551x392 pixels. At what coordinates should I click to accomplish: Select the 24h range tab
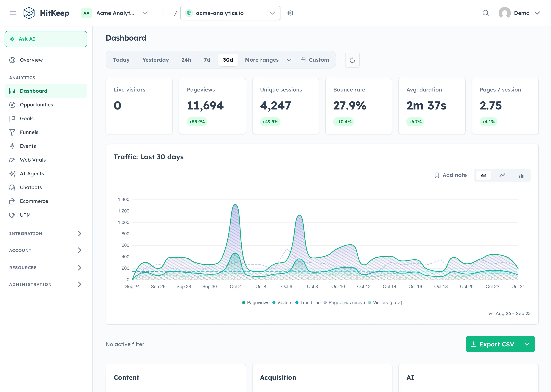[x=186, y=60]
